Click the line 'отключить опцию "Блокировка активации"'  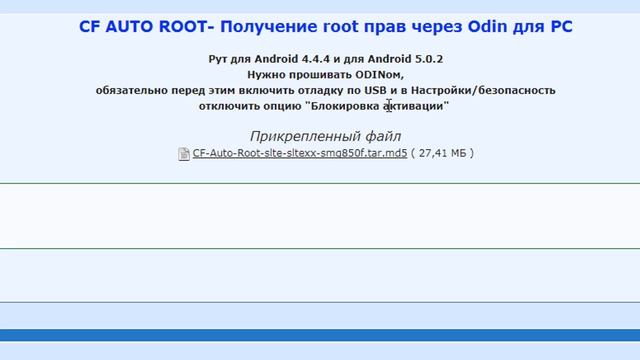[x=324, y=106]
